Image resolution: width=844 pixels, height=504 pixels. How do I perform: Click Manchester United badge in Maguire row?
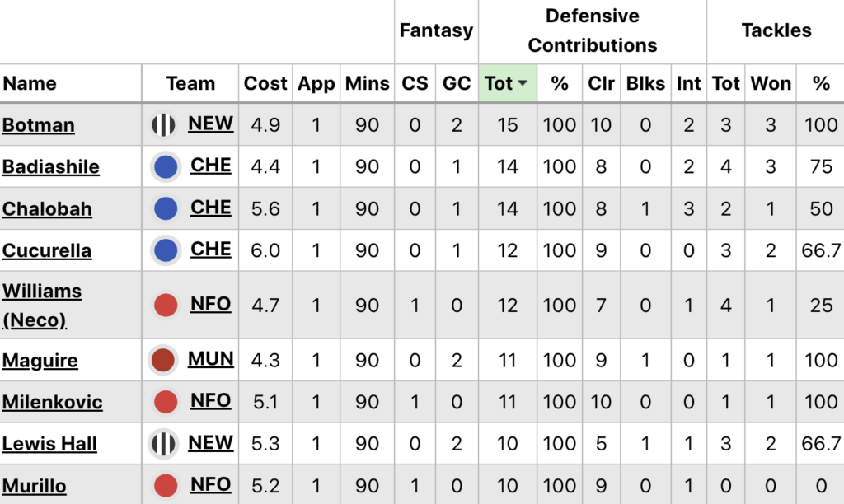pos(164,361)
